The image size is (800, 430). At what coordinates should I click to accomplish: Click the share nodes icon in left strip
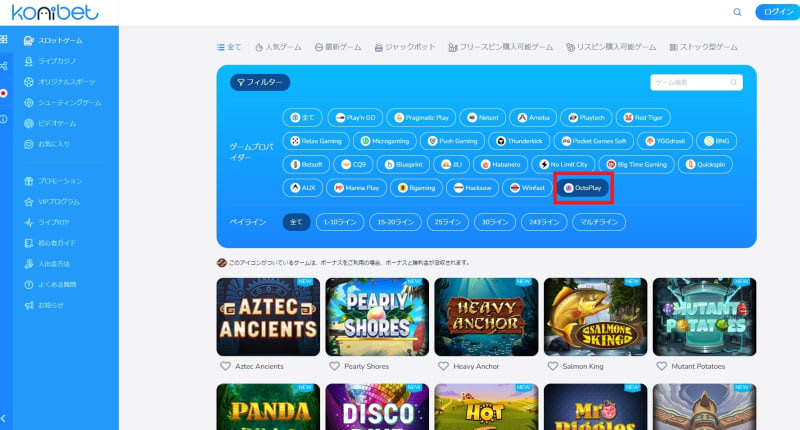(4, 66)
